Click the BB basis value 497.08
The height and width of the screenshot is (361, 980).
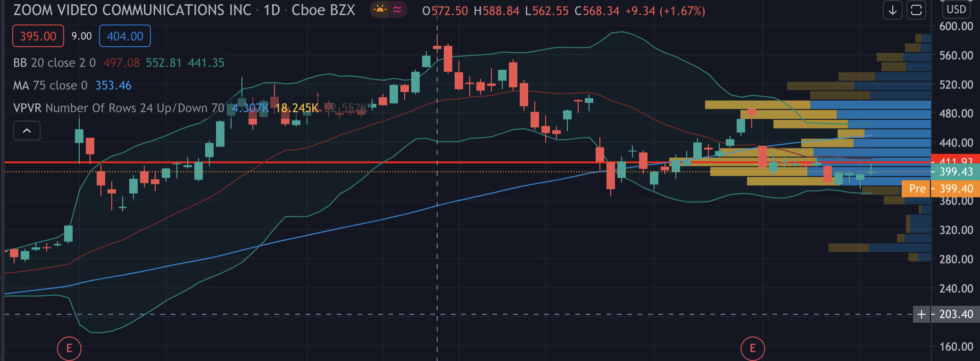click(122, 63)
